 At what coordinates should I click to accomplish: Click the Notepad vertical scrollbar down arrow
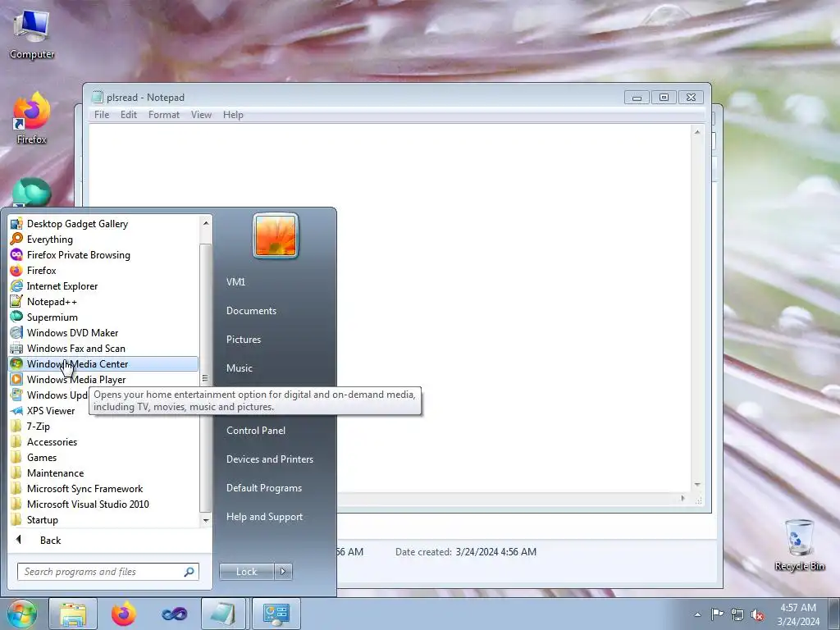pos(697,484)
